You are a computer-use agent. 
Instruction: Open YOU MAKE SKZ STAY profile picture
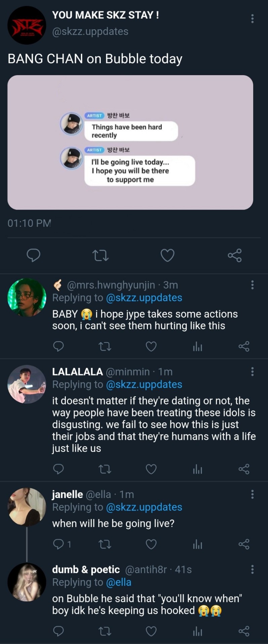[27, 25]
